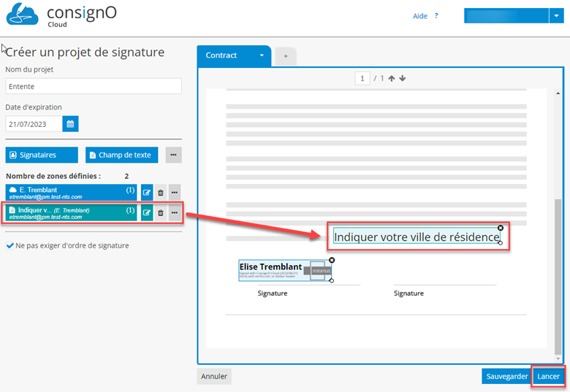Toggle 'Ne pas exiger d'ordre de signature'
Image resolution: width=570 pixels, height=392 pixels.
9,246
